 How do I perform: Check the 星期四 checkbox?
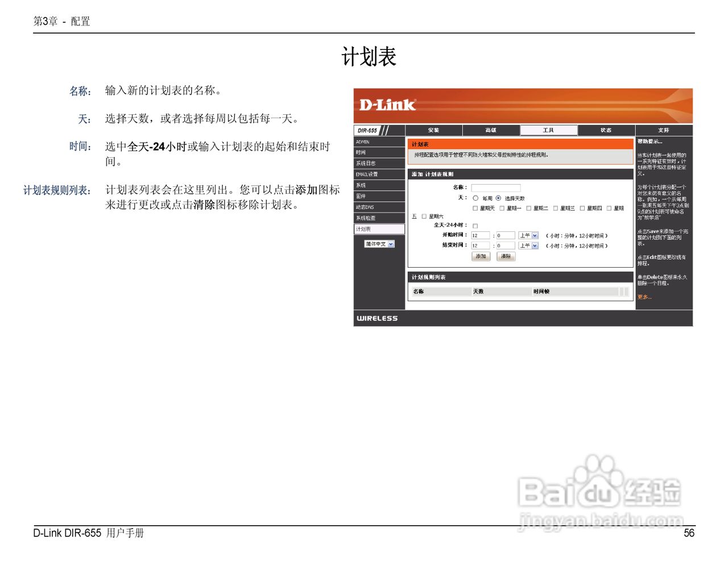coord(582,209)
